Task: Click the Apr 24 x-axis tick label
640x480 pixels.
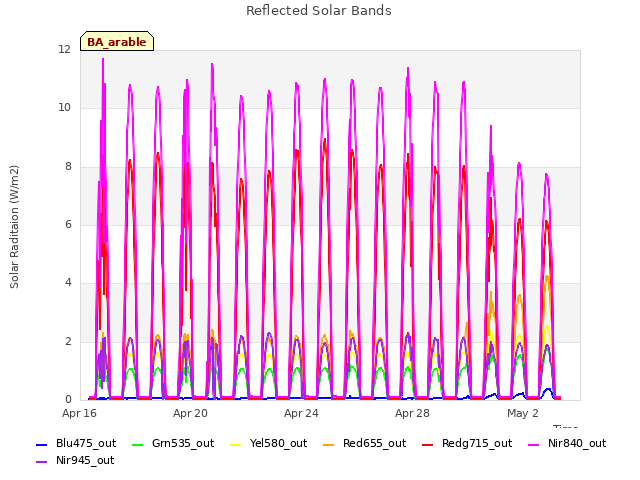Action: 301,413
